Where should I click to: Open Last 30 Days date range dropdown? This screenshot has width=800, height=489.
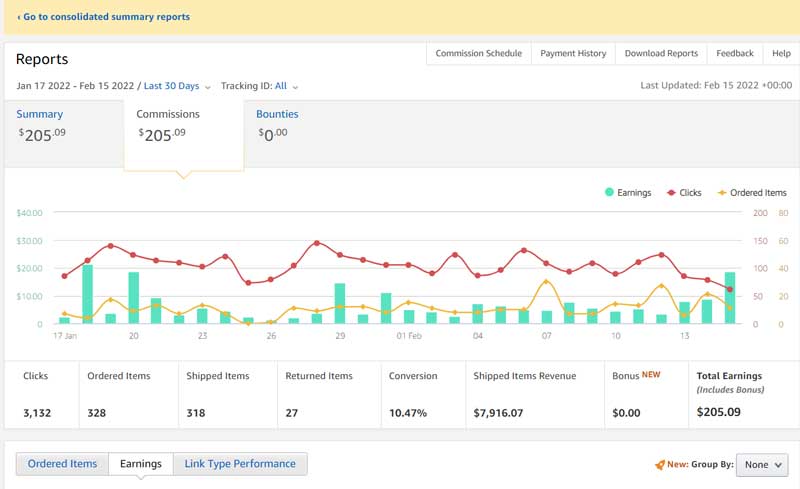click(177, 86)
